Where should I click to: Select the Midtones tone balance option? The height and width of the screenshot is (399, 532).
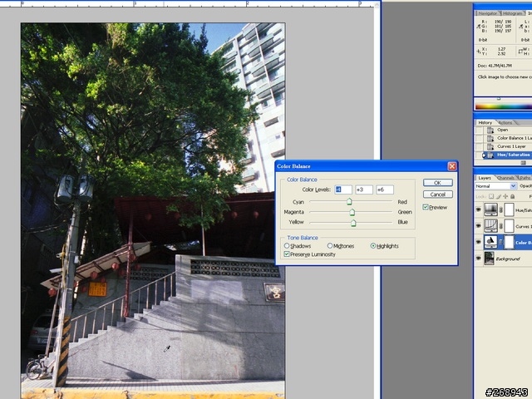(341, 246)
